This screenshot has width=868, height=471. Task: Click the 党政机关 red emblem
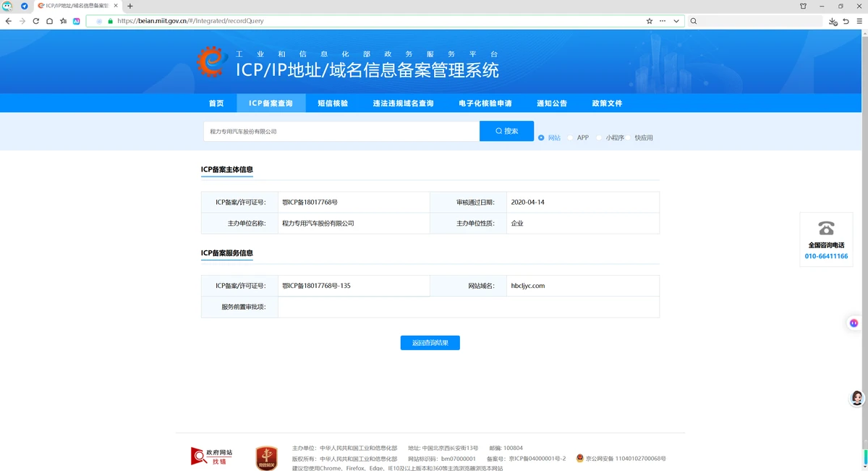click(266, 459)
